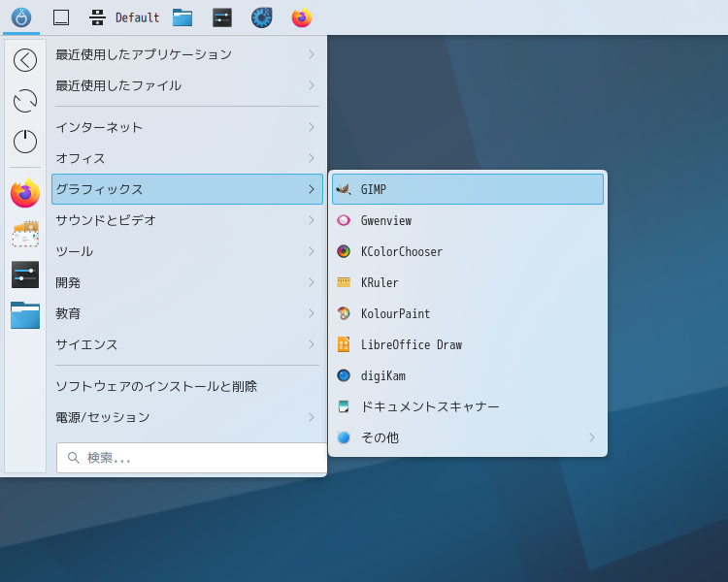This screenshot has width=728, height=582.
Task: Open digiKam via its lens icon
Action: [x=344, y=375]
